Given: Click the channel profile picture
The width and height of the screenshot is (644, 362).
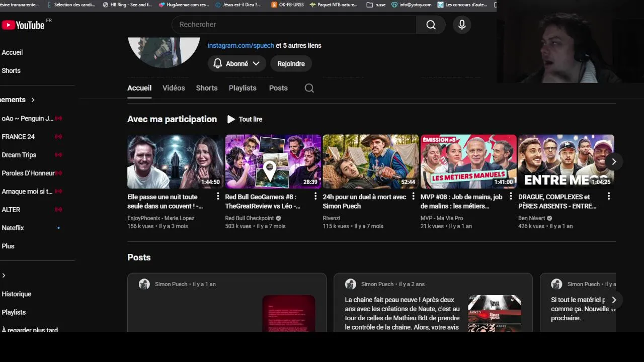Looking at the screenshot, I should pos(164,52).
